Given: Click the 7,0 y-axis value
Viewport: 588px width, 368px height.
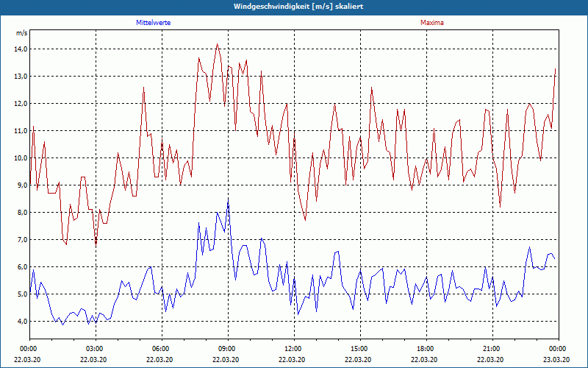Looking at the screenshot, I should tap(22, 240).
